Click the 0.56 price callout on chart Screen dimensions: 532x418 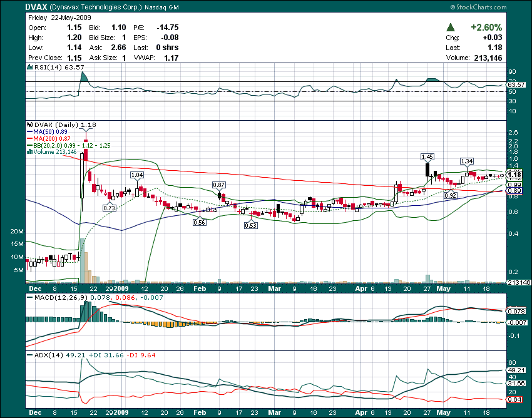pos(199,223)
